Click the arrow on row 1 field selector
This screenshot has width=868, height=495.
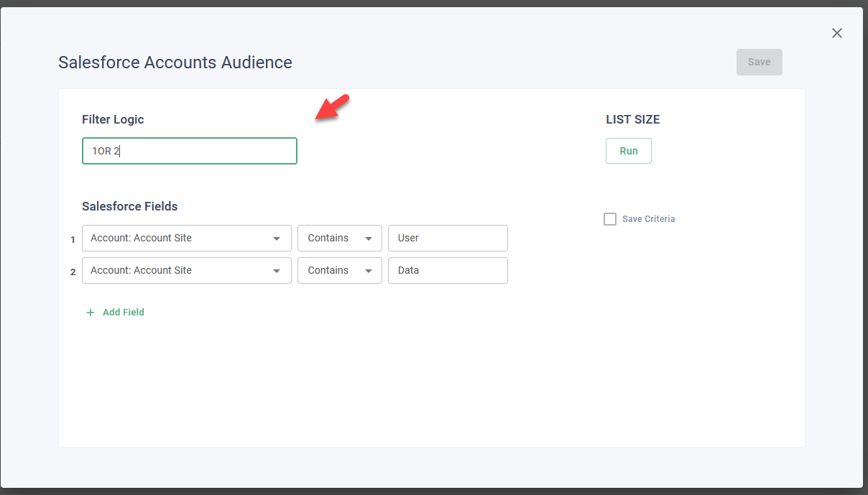tap(277, 239)
